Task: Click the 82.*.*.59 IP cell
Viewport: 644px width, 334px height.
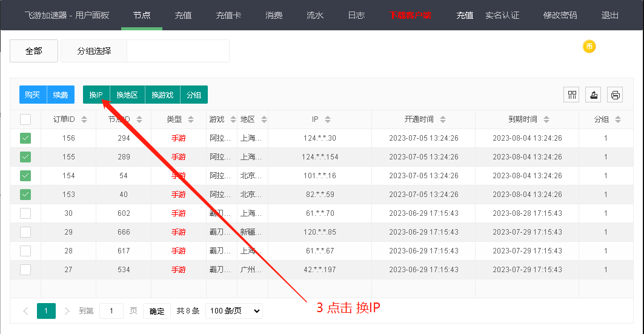Action: [320, 195]
